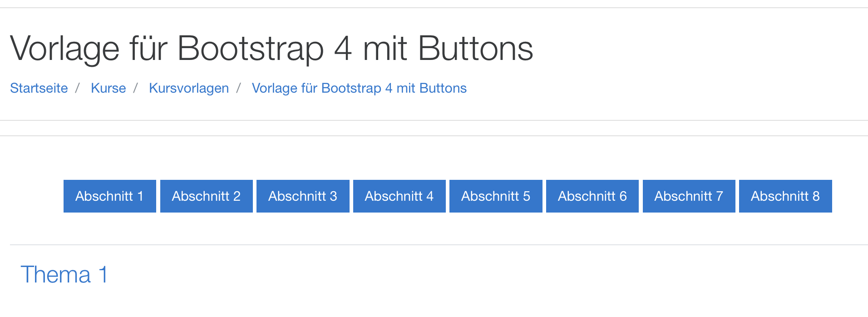The width and height of the screenshot is (868, 317).
Task: Click the blue button labeled with number 5
Action: click(496, 196)
